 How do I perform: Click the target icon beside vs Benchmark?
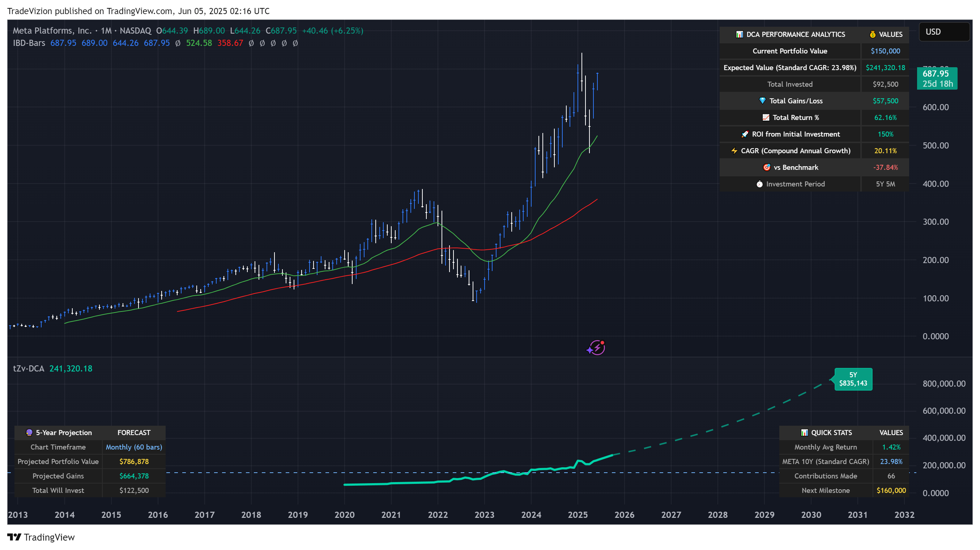coord(767,167)
